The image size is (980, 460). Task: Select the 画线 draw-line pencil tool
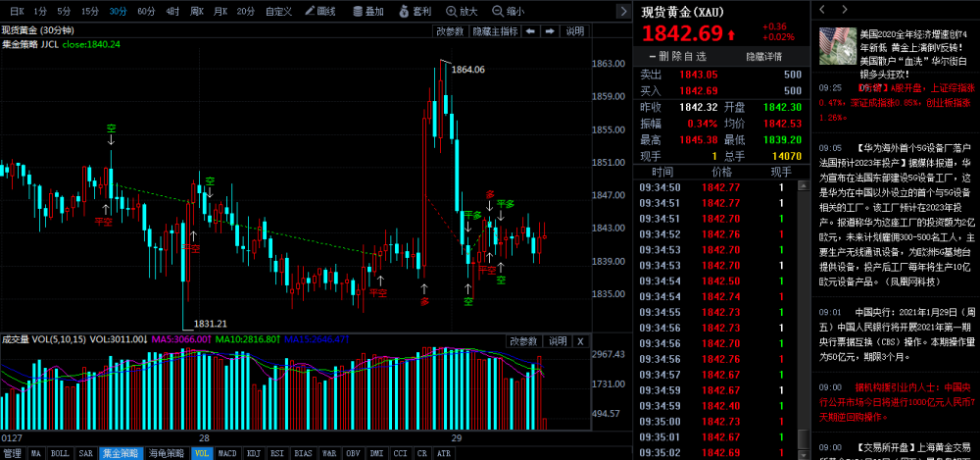(x=320, y=11)
